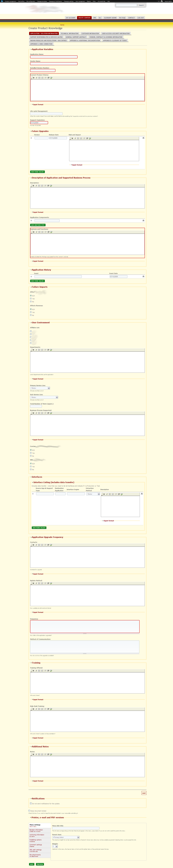This screenshot has height=868, width=173.
Task: Open the Extraction Method dropdown
Action: [93, 494]
